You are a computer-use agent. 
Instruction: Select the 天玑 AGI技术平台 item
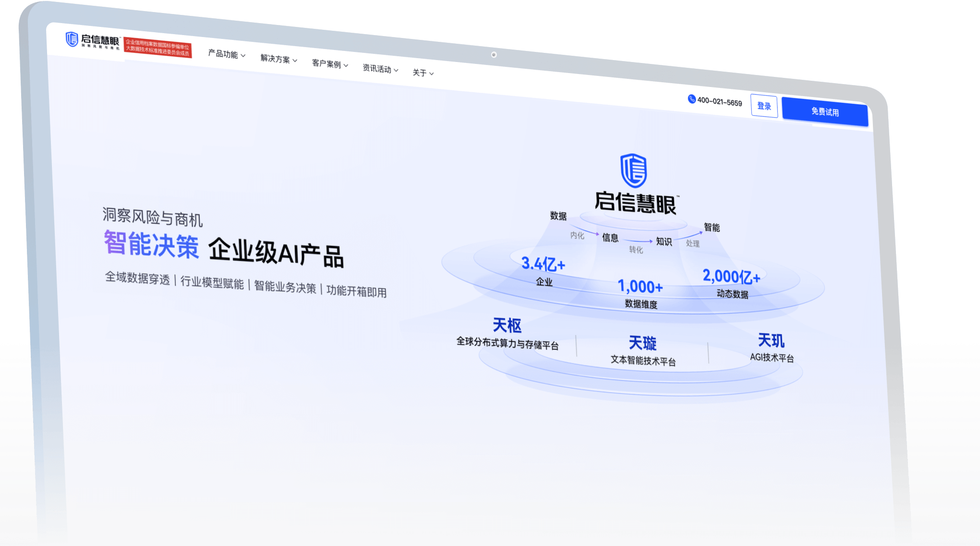(772, 348)
